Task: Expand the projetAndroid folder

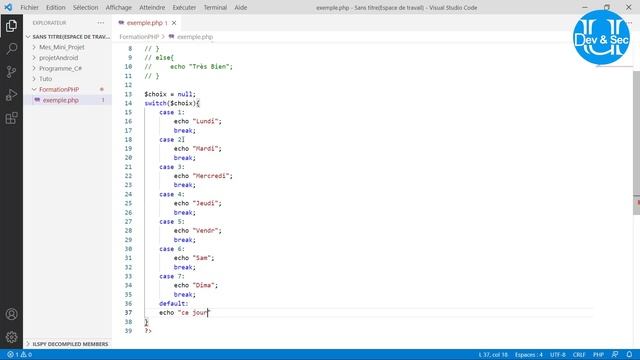Action: (58, 58)
